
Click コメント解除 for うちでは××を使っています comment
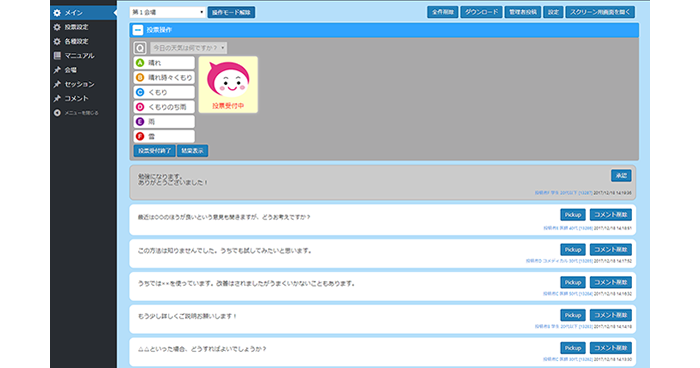tap(611, 282)
